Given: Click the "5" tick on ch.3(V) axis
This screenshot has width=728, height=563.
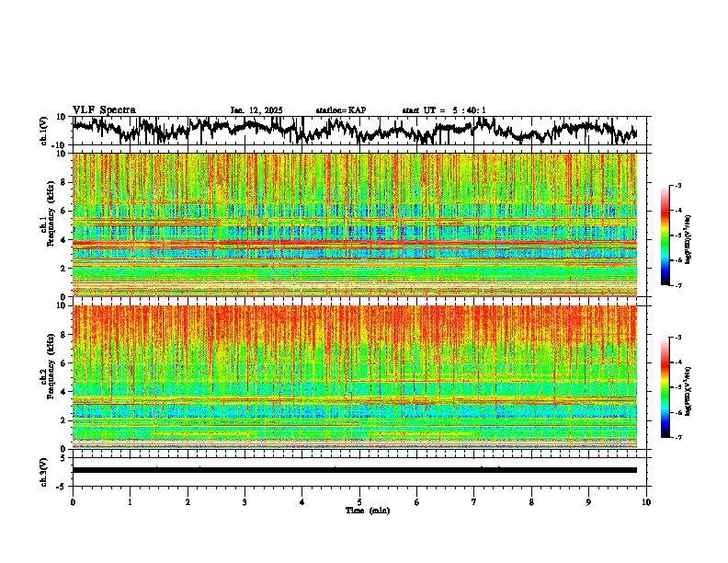Looking at the screenshot, I should (64, 458).
